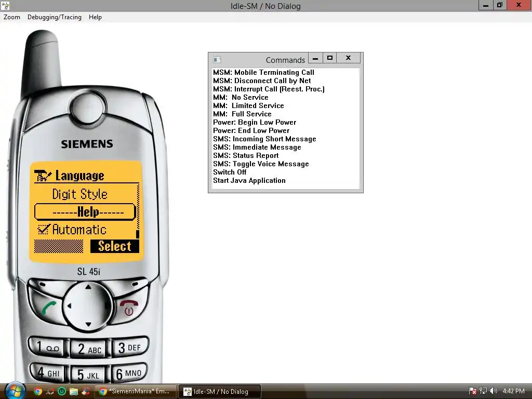Click the green call key on the phone
This screenshot has height=399, width=532.
pyautogui.click(x=48, y=308)
